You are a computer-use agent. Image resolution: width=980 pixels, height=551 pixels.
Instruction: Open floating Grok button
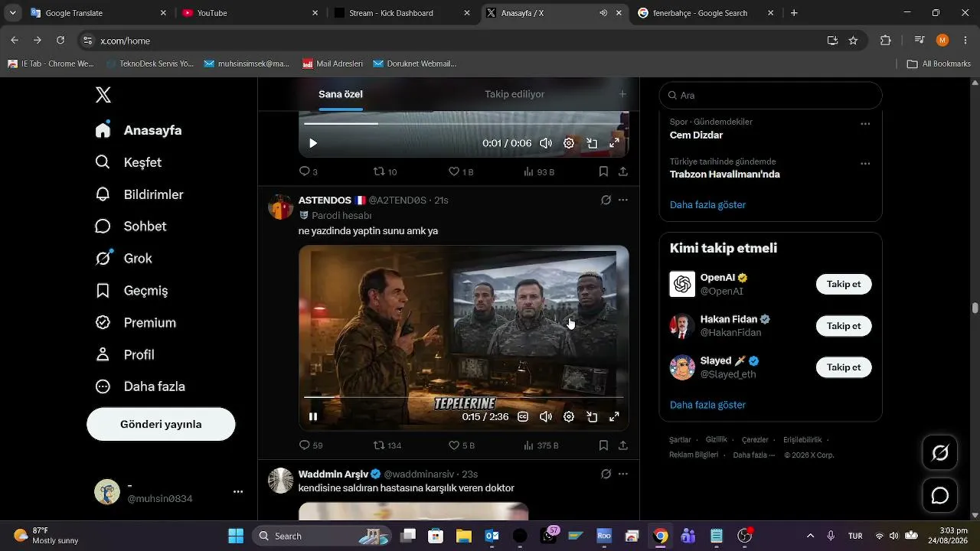point(940,453)
